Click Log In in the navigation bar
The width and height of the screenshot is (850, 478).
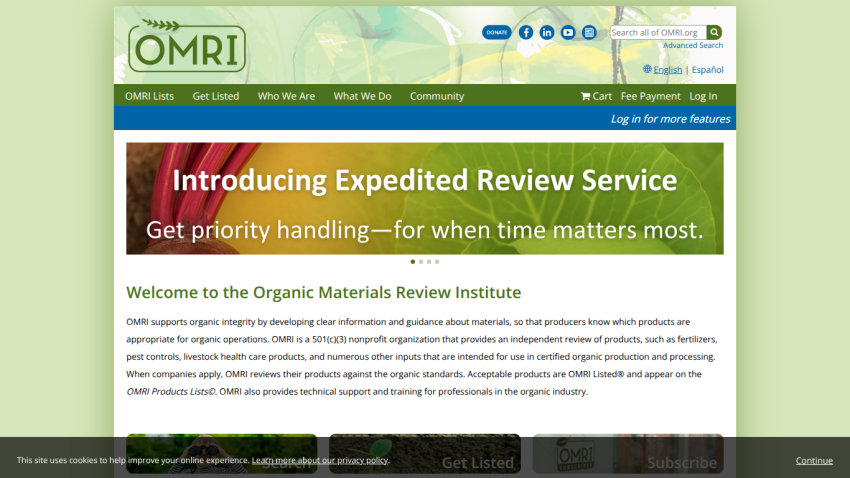(x=703, y=96)
